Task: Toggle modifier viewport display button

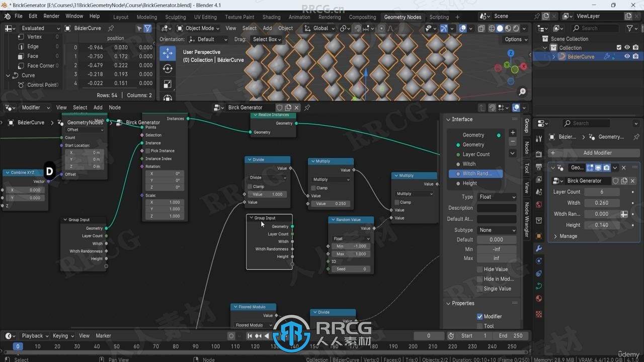Action: (x=598, y=168)
